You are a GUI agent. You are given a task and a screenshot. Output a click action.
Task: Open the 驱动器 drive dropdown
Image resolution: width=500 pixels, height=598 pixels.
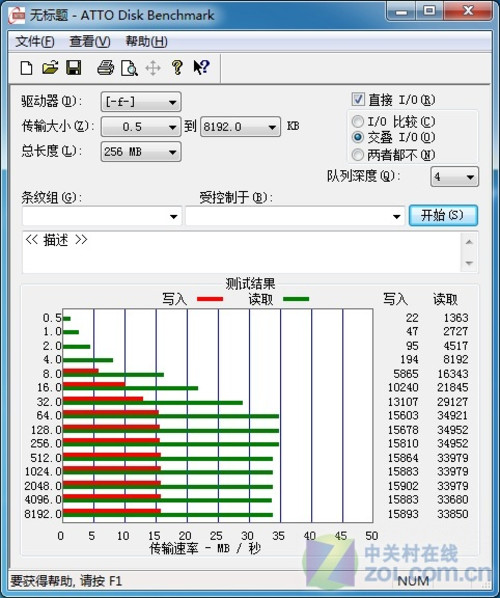pos(141,102)
